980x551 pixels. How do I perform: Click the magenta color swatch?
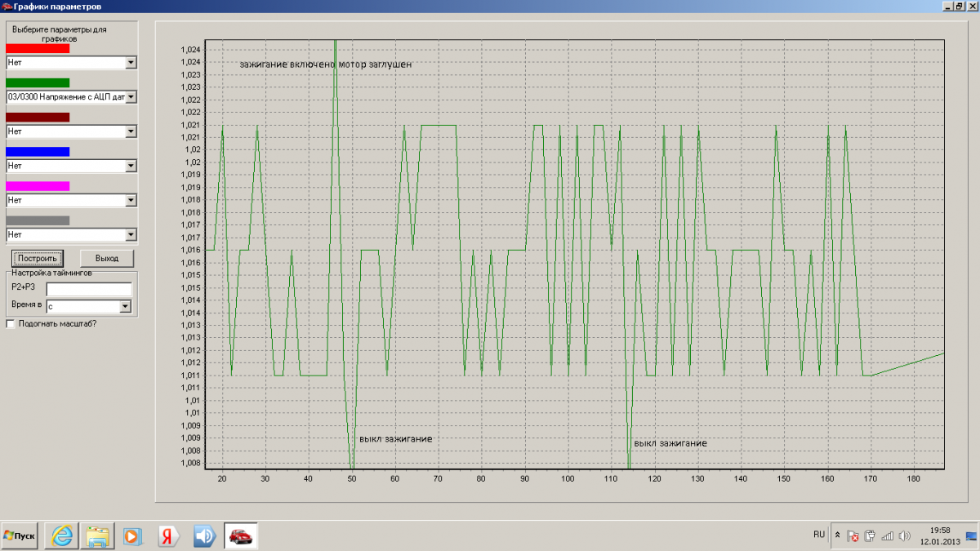click(38, 185)
